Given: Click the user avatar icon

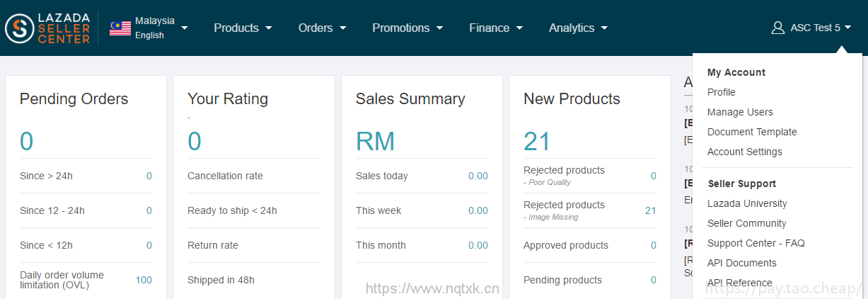Looking at the screenshot, I should pyautogui.click(x=778, y=28).
